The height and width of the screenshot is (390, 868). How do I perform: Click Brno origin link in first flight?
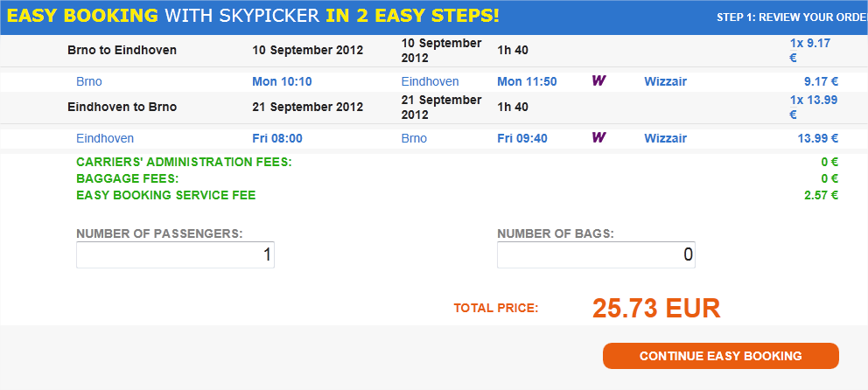[89, 82]
